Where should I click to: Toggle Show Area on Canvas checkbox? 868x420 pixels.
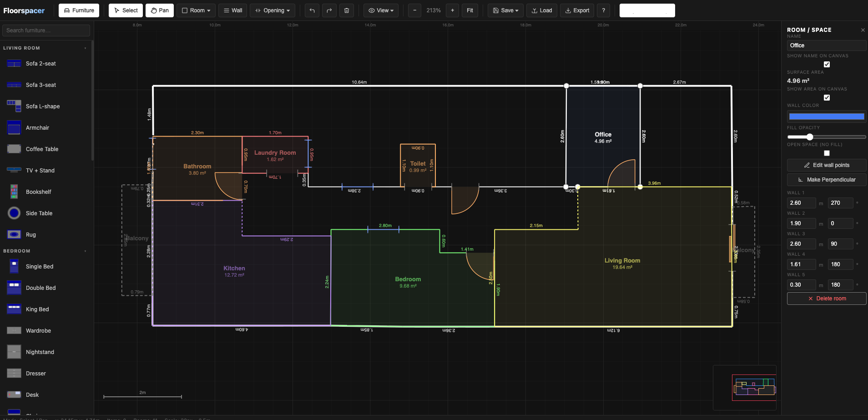tap(827, 97)
